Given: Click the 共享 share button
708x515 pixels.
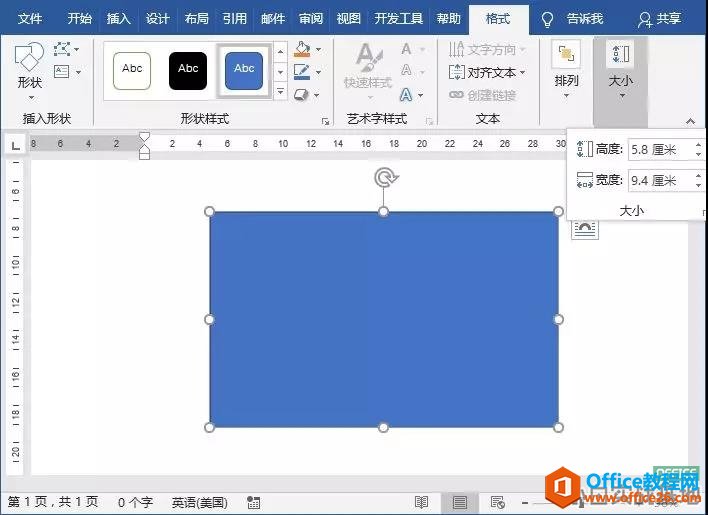Looking at the screenshot, I should (x=660, y=19).
